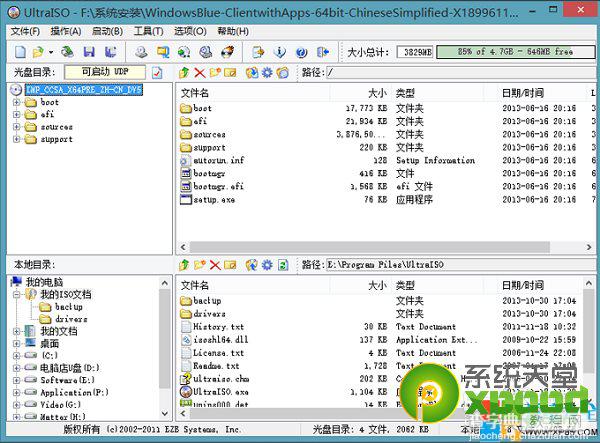The height and width of the screenshot is (443, 600).
Task: Click the boot info checkmark icon beside 可启动 UDF
Action: point(157,72)
